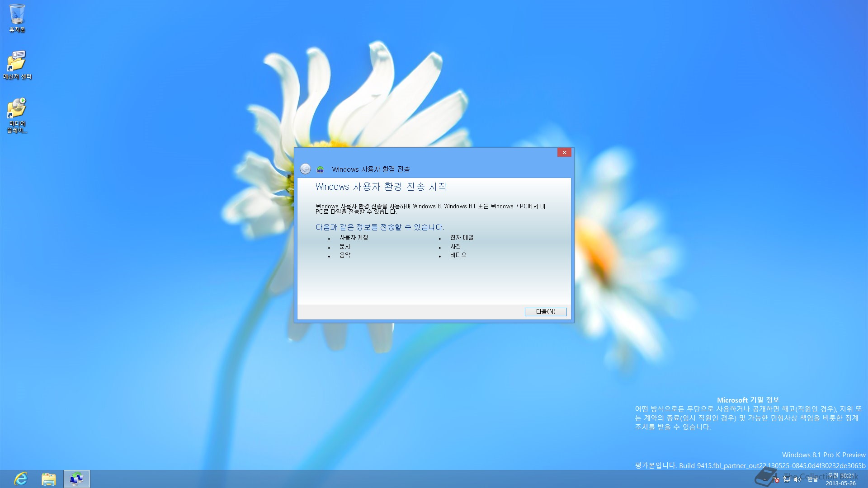Open File Explorer from the taskbar
This screenshot has height=488, width=868.
pyautogui.click(x=49, y=479)
